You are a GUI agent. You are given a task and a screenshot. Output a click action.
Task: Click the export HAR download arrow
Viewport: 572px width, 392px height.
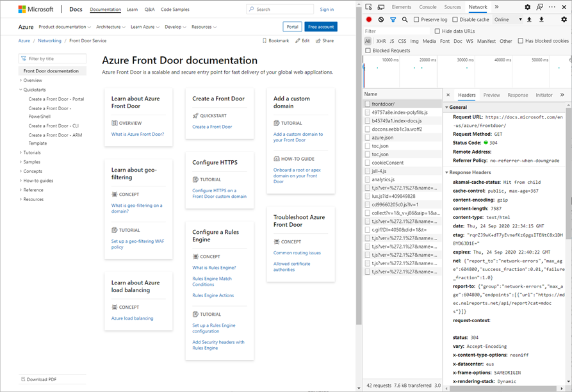(x=541, y=20)
